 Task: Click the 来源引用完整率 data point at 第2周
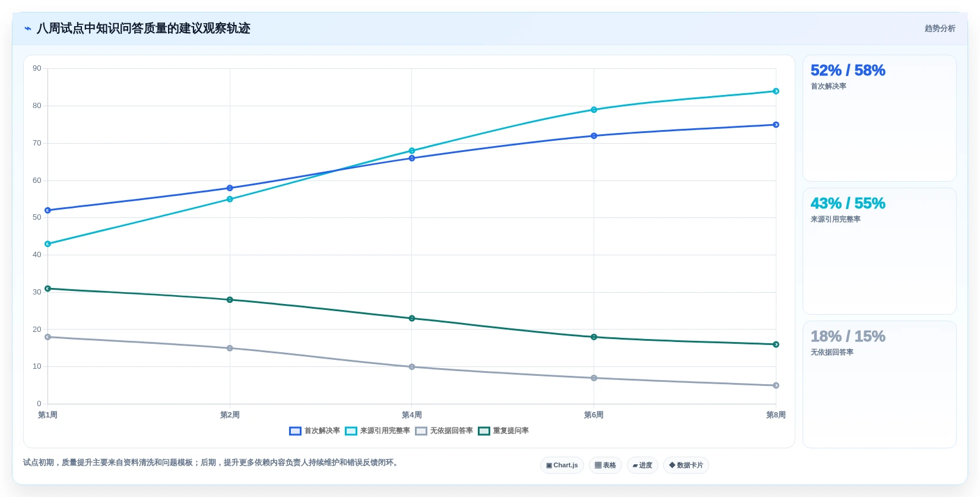[x=230, y=200]
